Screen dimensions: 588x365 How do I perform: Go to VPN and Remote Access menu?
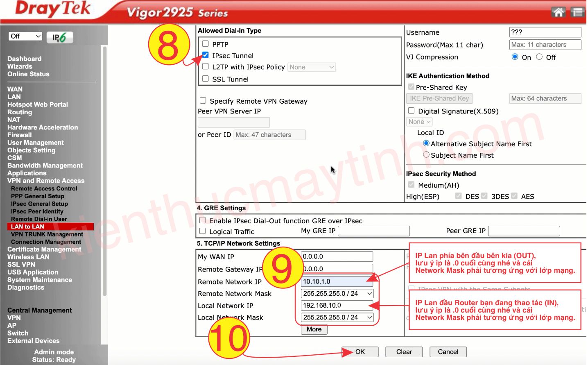pyautogui.click(x=45, y=181)
